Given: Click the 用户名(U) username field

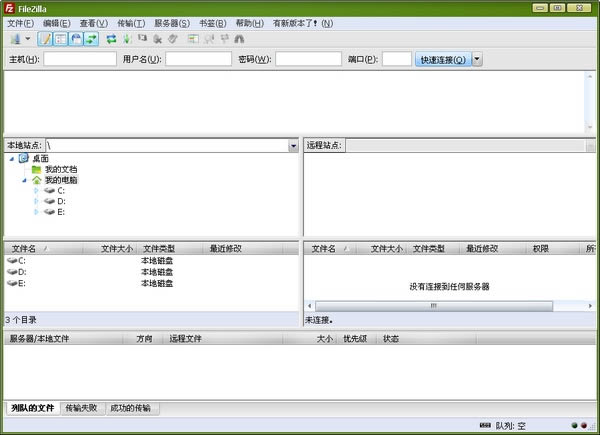Looking at the screenshot, I should (x=199, y=59).
